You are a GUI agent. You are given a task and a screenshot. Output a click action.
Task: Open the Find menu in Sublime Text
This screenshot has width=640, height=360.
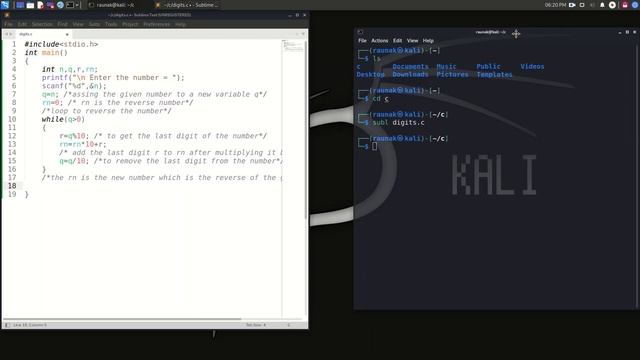tap(62, 24)
